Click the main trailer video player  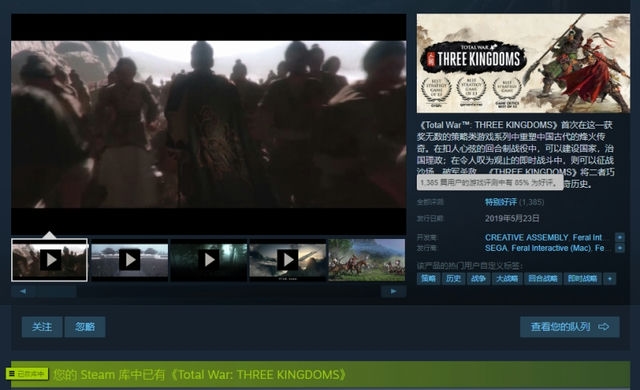pyautogui.click(x=209, y=124)
